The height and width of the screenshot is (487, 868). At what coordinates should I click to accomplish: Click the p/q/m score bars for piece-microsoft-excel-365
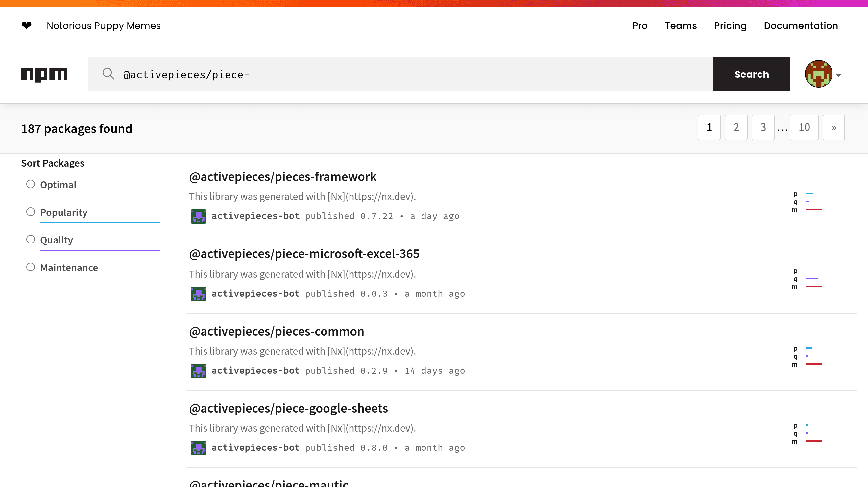click(x=807, y=279)
